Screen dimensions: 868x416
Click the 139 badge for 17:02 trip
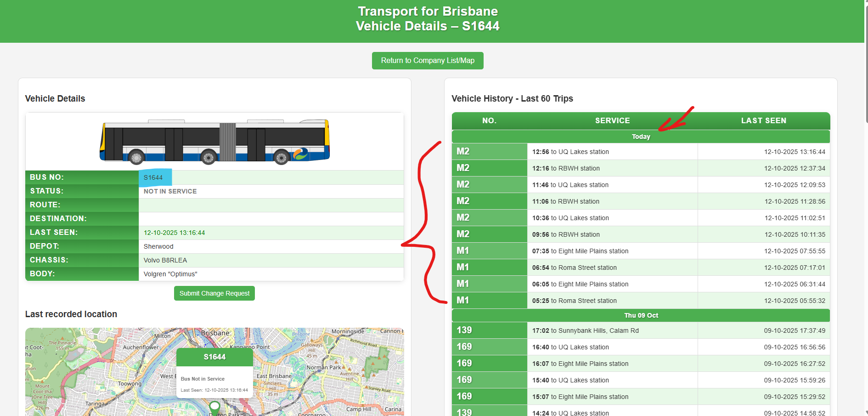point(464,331)
